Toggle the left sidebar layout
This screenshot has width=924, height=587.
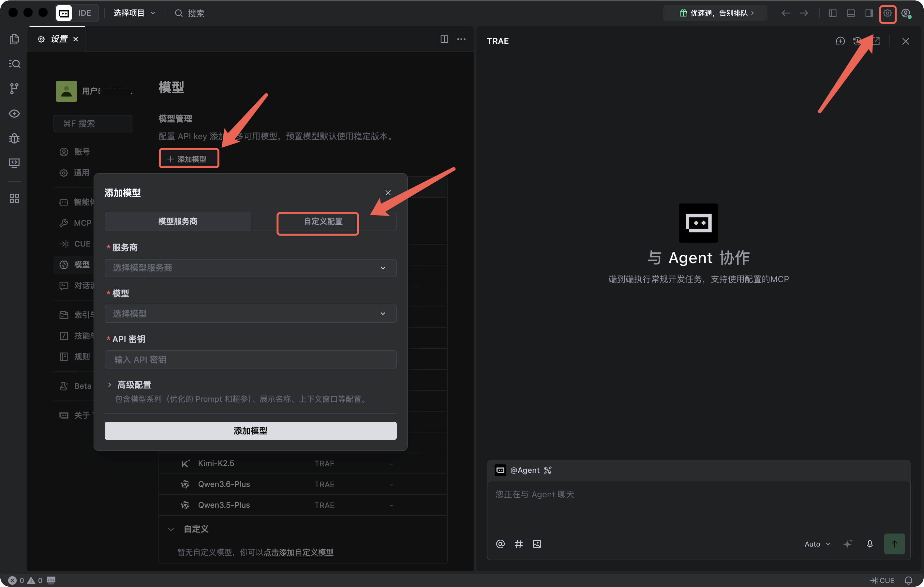pos(832,13)
